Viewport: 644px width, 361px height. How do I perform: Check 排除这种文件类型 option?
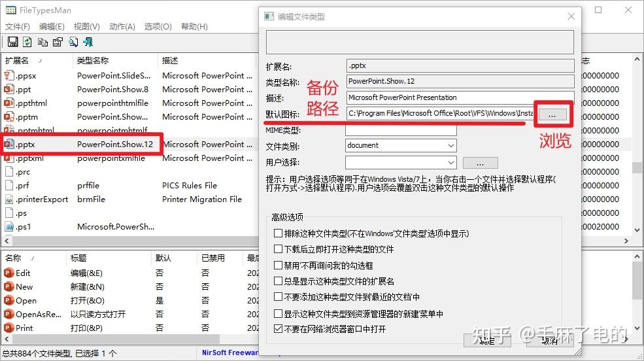click(278, 233)
